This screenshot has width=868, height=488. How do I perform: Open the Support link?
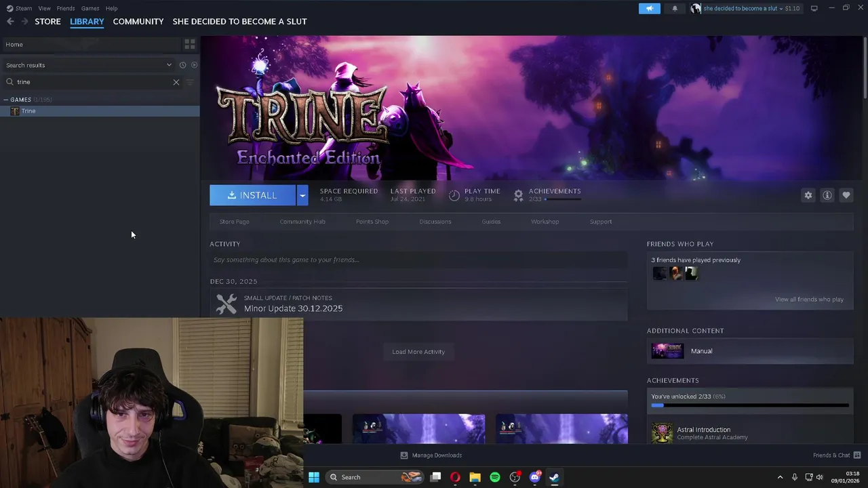click(x=601, y=222)
